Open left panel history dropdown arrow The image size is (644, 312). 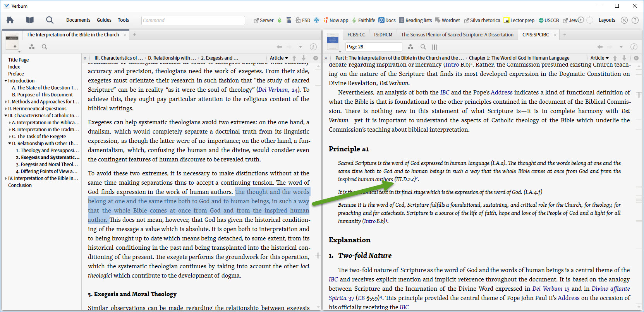click(301, 47)
